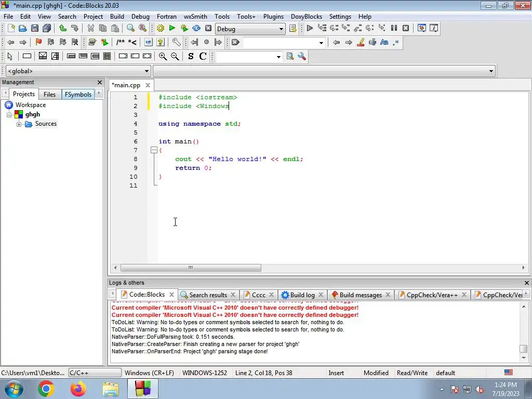
Task: Open the Debug menu in the menu bar
Action: coord(140,17)
